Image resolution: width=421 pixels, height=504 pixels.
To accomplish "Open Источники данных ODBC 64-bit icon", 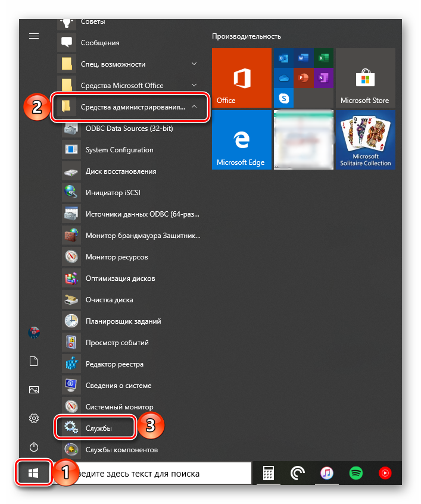I will (71, 214).
